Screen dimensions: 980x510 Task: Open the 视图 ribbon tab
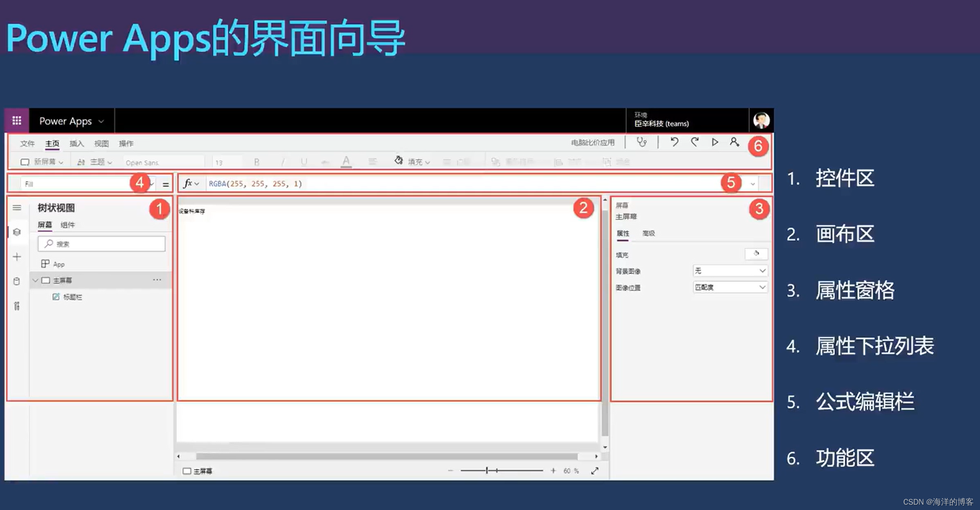[101, 143]
